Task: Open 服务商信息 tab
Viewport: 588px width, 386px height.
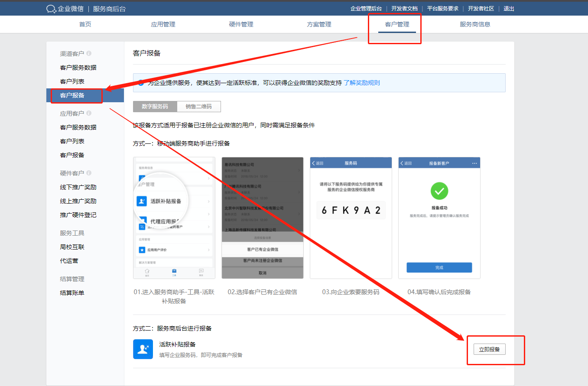Action: coord(475,24)
